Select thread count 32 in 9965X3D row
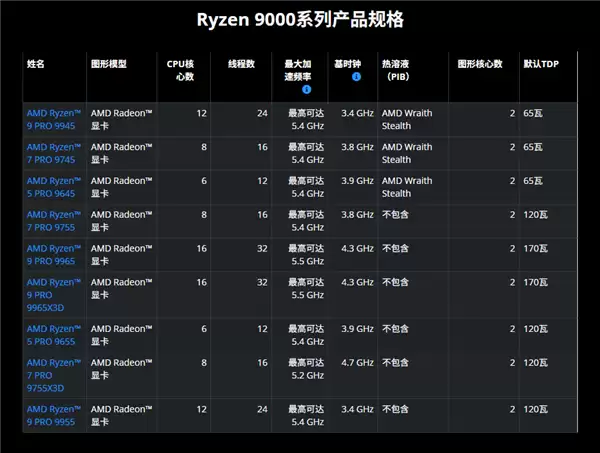The image size is (600, 453). point(262,282)
